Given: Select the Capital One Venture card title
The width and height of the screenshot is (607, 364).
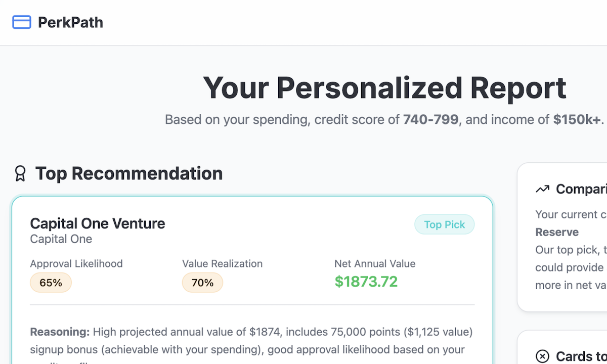Looking at the screenshot, I should [x=98, y=223].
